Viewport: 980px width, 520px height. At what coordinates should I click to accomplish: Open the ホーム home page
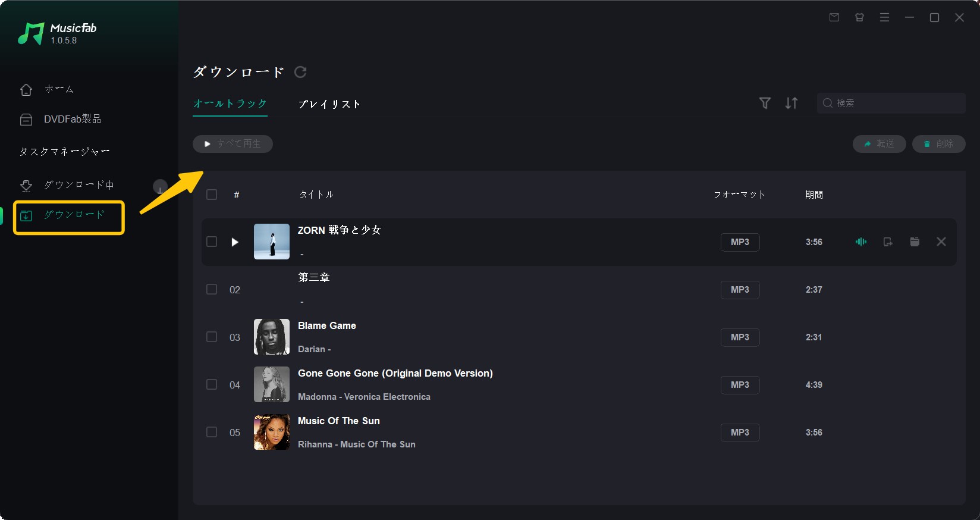coord(59,89)
